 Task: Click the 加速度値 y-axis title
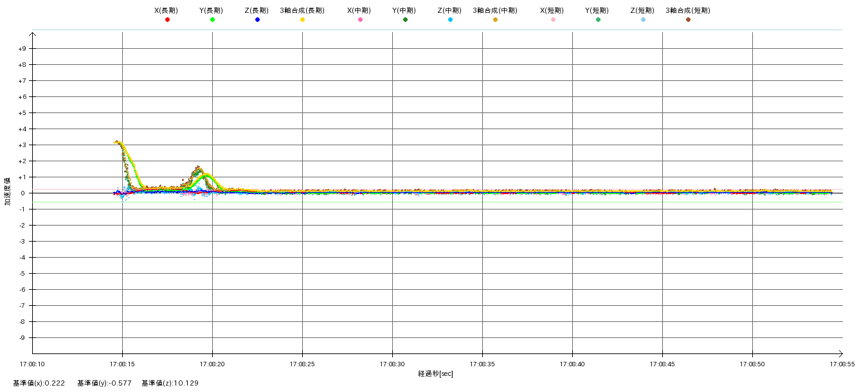tap(8, 192)
